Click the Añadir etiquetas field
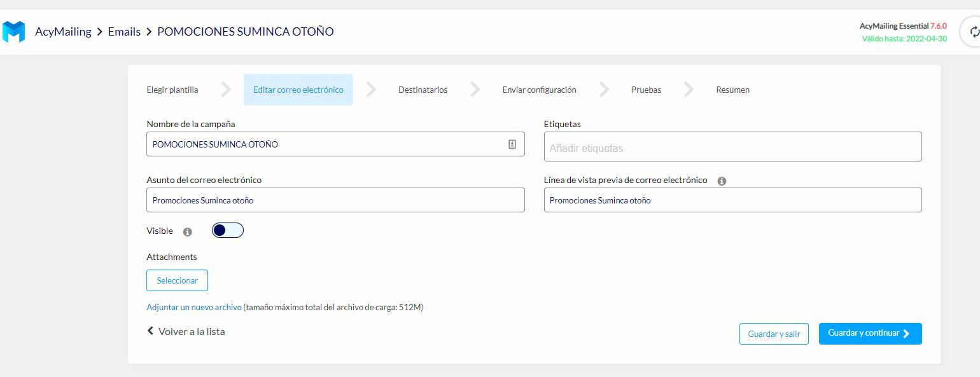980x377 pixels. click(x=732, y=147)
